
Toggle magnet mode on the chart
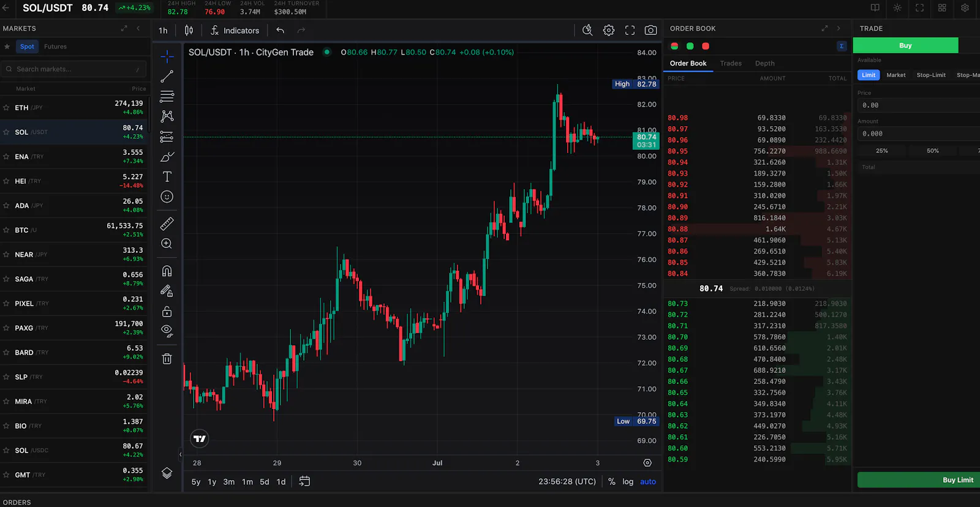167,271
